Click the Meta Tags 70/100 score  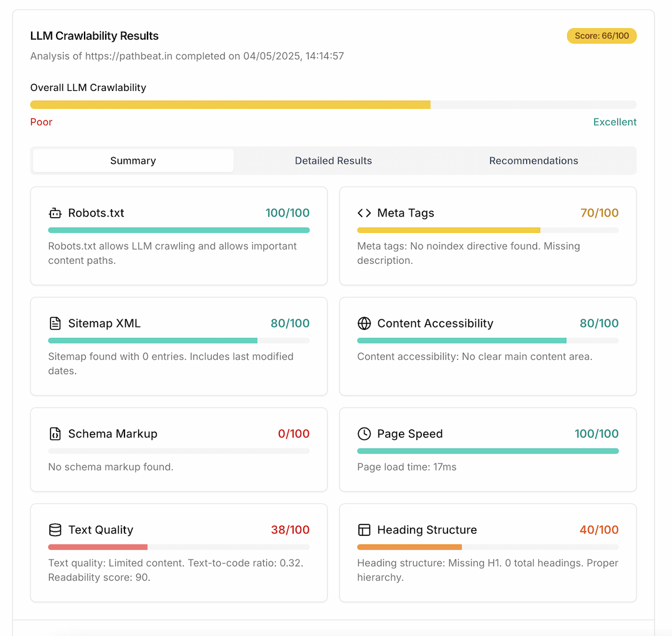point(599,213)
